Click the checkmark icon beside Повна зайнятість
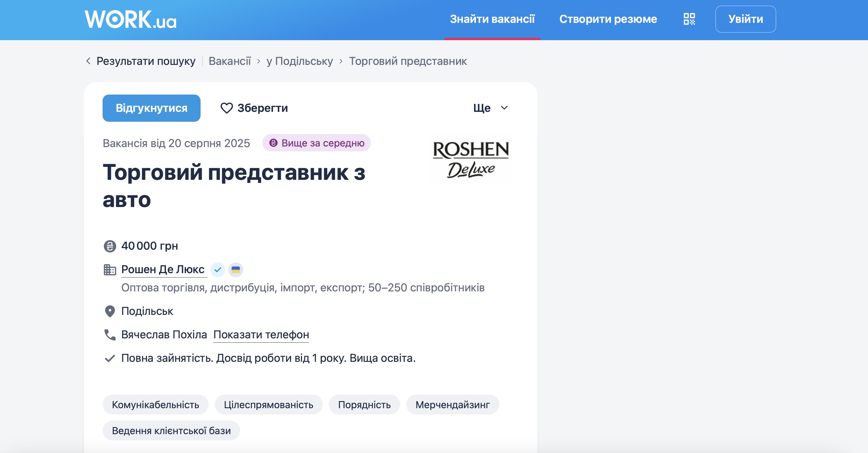The width and height of the screenshot is (868, 453). (x=110, y=358)
